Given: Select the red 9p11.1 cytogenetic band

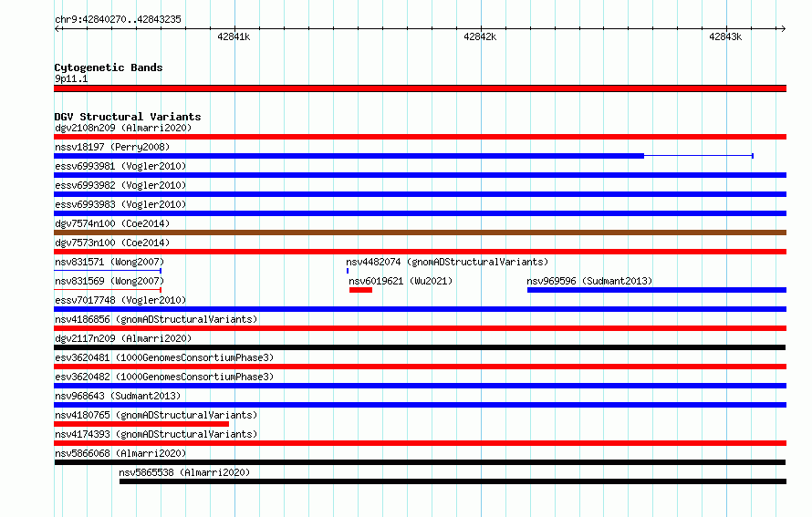Looking at the screenshot, I should tap(420, 88).
